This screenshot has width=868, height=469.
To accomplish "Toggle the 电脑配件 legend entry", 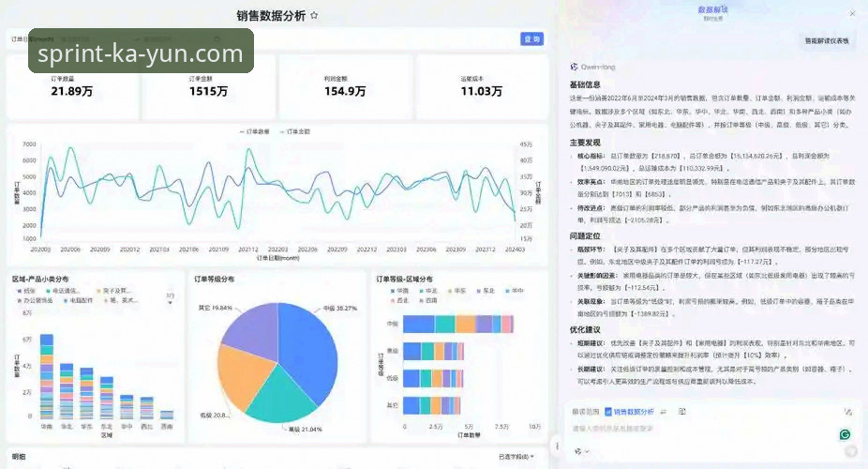I will (x=78, y=300).
